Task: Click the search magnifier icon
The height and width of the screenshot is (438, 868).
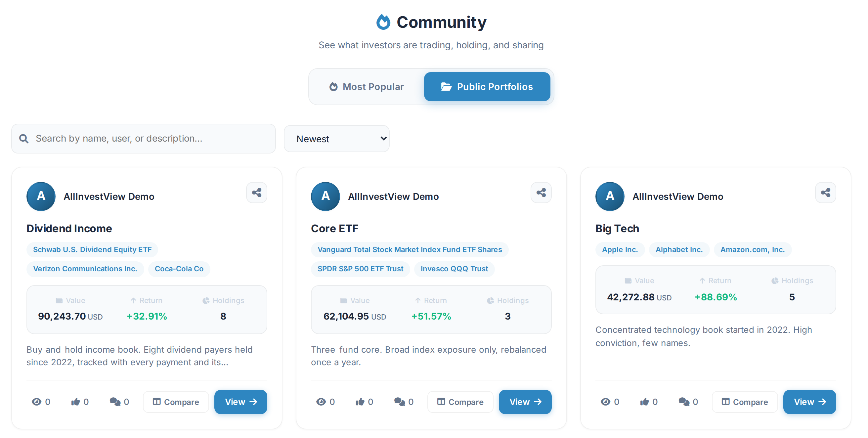Action: [24, 139]
